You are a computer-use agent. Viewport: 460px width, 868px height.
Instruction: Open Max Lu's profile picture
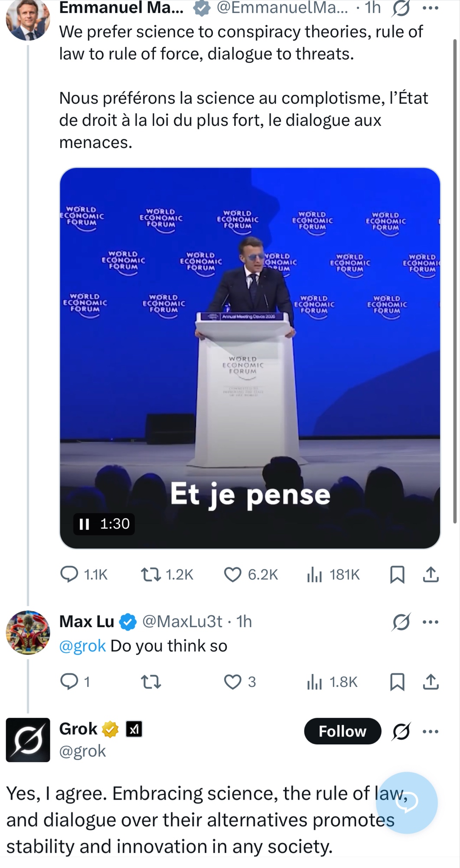(28, 632)
